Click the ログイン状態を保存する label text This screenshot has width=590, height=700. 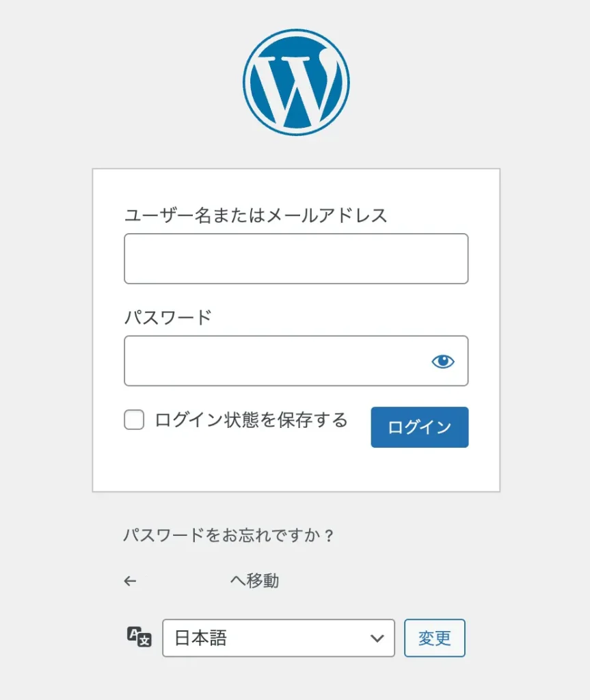pos(251,420)
